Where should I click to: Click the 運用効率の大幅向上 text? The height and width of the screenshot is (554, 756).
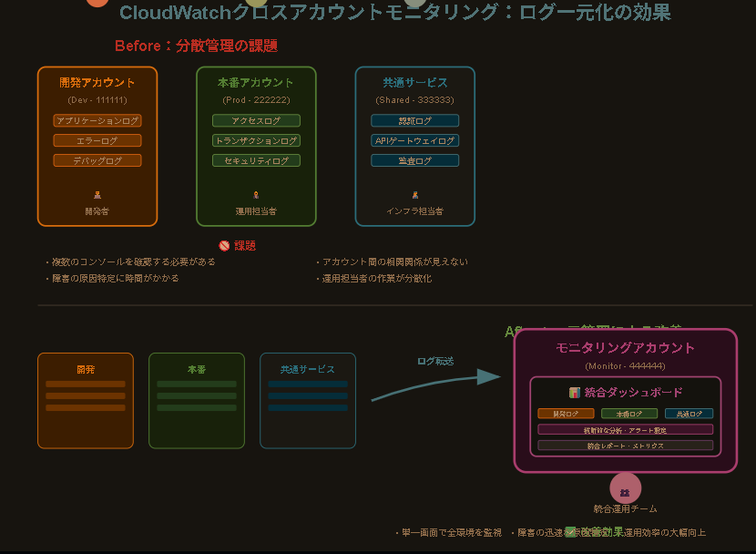point(665,533)
